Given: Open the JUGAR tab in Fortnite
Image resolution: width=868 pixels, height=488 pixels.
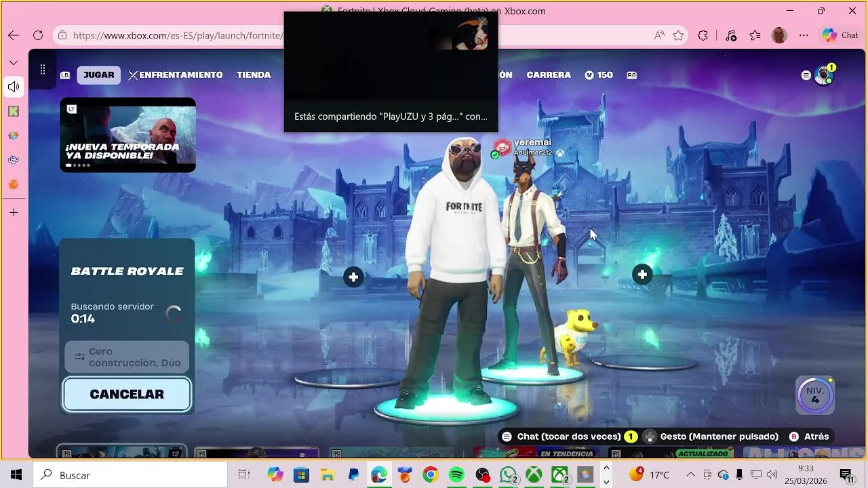Looking at the screenshot, I should [99, 75].
